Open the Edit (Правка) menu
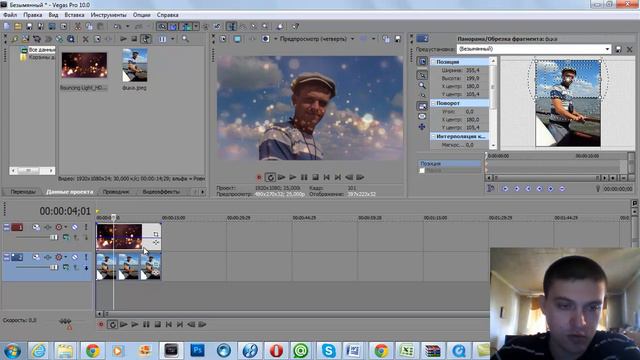640x360 pixels. 33,15
